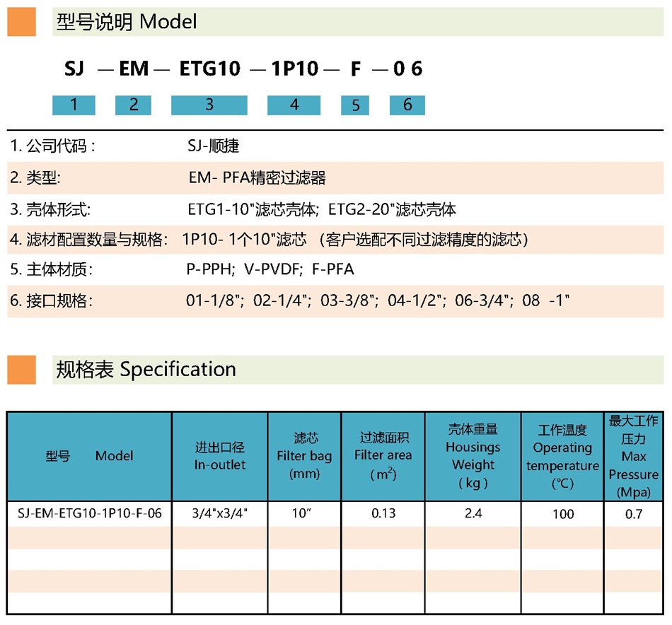This screenshot has width=672, height=625.
Task: Click the EM- PFA精密过滤器 type description
Action: (x=257, y=178)
